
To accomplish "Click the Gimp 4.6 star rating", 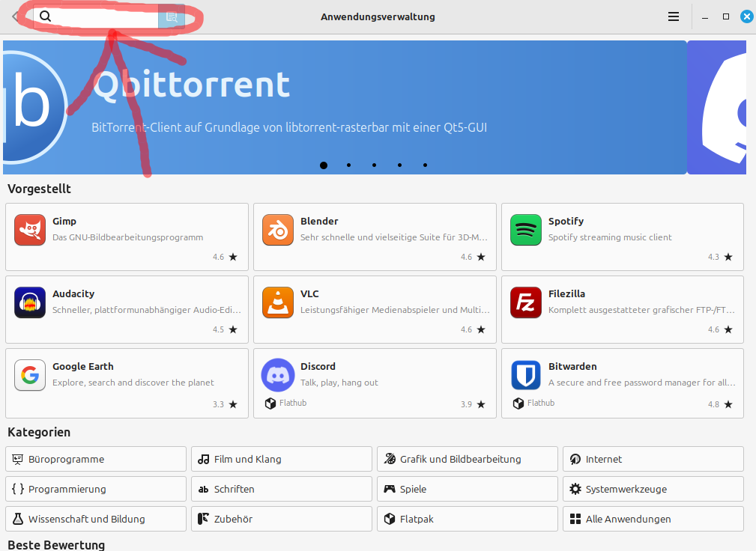I will [226, 257].
